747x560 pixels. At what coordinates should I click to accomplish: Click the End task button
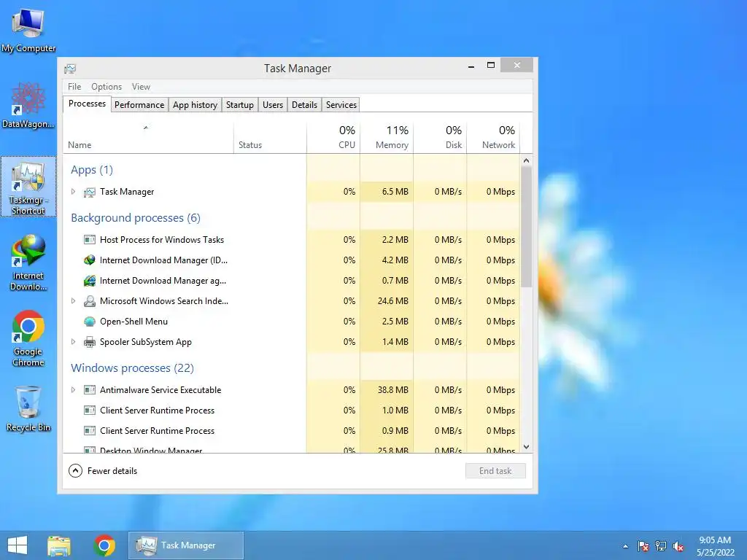tap(495, 471)
